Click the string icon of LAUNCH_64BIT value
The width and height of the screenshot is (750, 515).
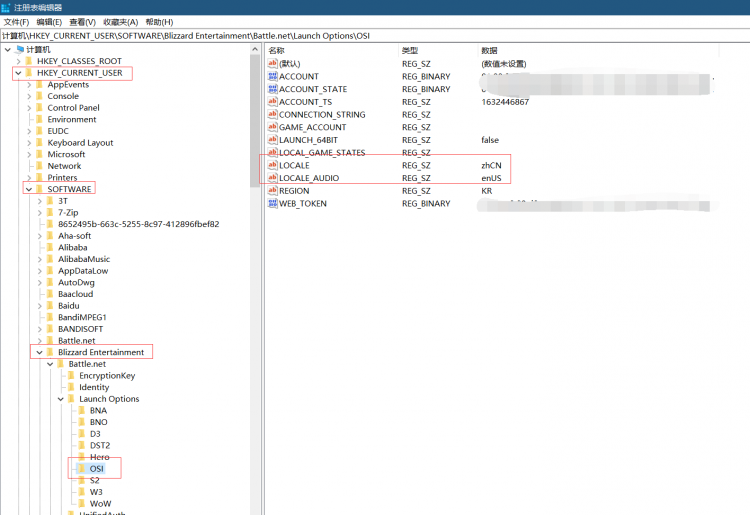coord(273,140)
